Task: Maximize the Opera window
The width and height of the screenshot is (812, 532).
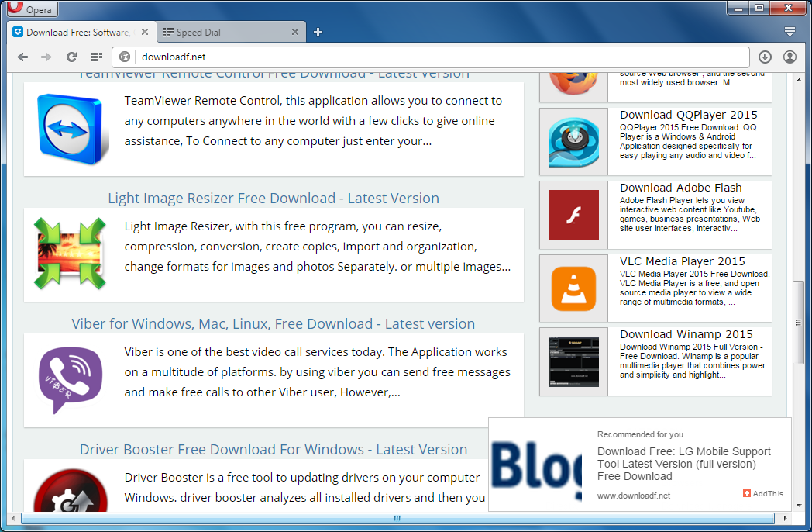Action: (x=759, y=9)
